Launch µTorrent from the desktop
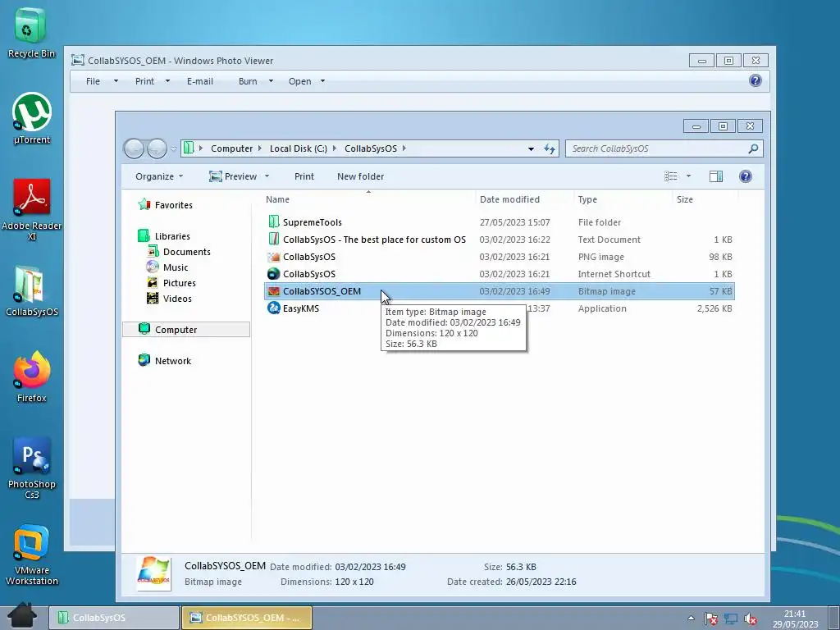This screenshot has width=840, height=630. [x=32, y=118]
